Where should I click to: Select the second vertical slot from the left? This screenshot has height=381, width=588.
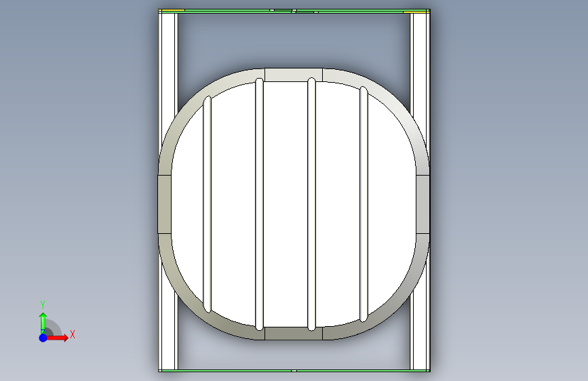tap(259, 204)
